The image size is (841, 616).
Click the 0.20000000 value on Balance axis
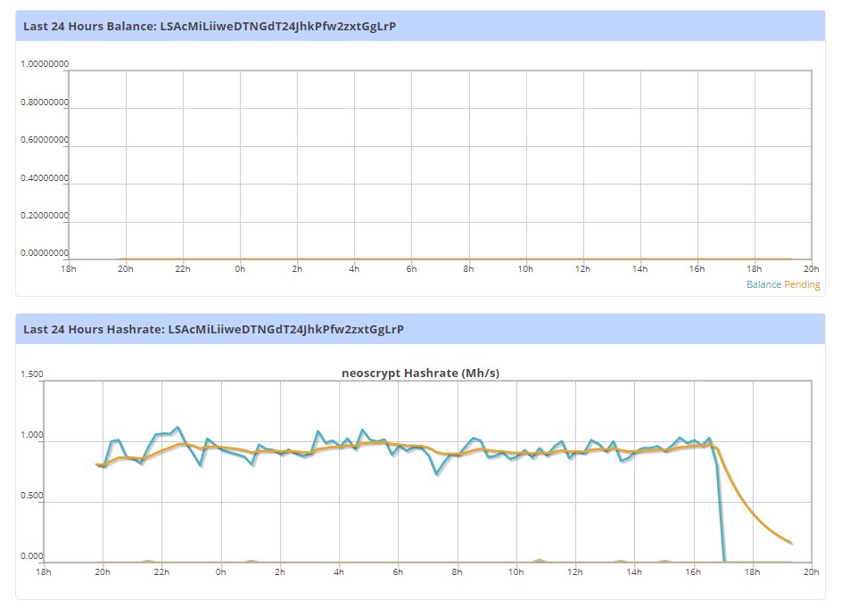tap(45, 215)
